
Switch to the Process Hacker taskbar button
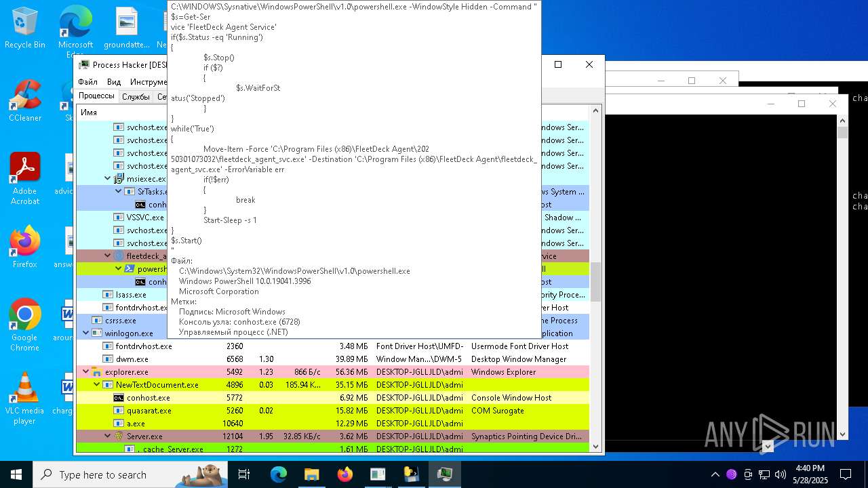point(444,474)
